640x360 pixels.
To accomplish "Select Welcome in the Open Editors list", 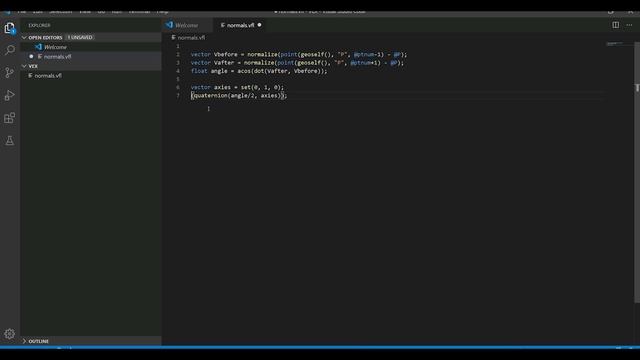I will 55,47.
